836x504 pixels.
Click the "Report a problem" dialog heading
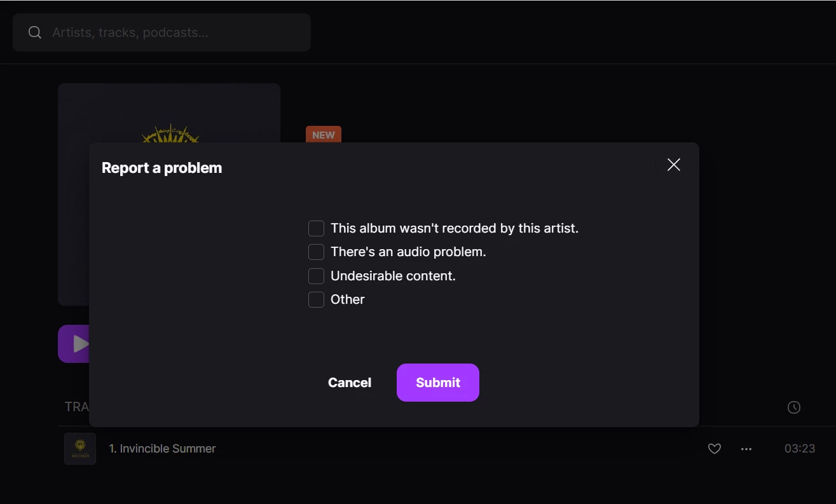click(161, 168)
